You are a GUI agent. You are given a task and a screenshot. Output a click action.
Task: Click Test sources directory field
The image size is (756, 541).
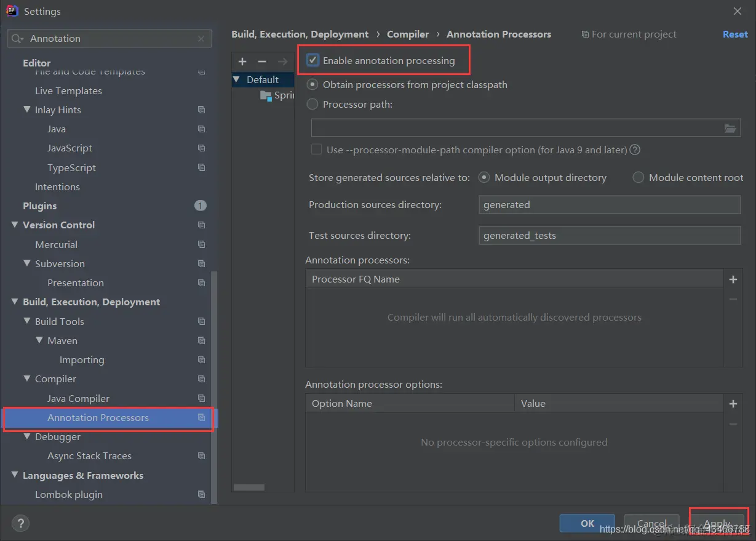(610, 235)
